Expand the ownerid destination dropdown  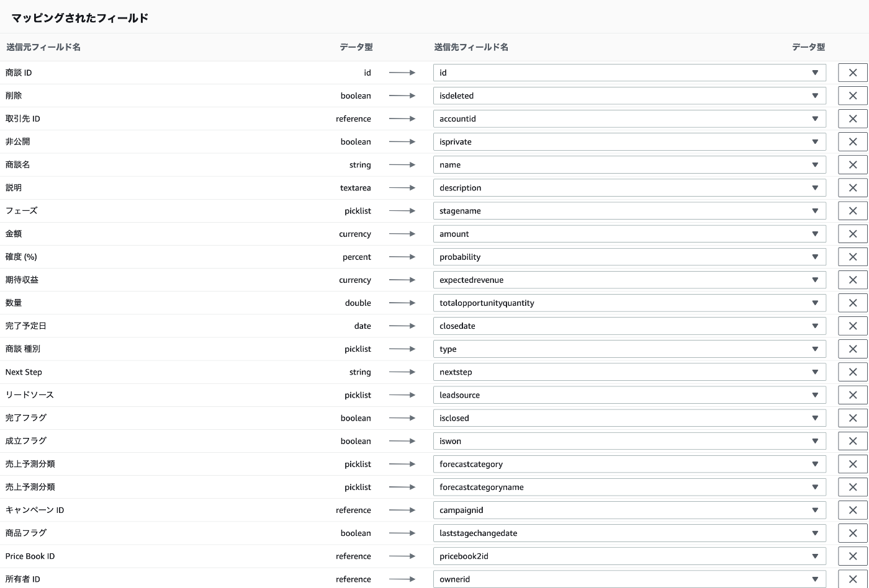point(629,579)
